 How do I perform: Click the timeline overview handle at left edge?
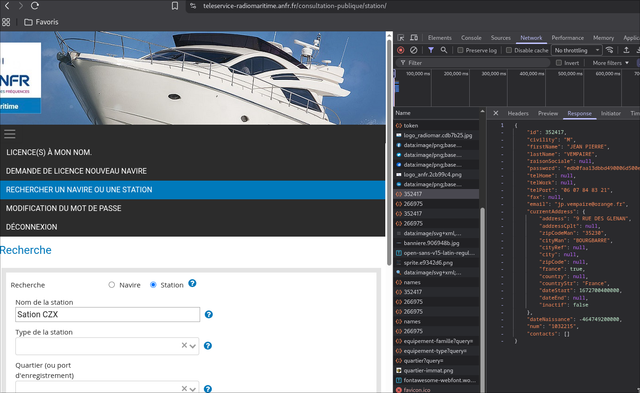click(395, 74)
